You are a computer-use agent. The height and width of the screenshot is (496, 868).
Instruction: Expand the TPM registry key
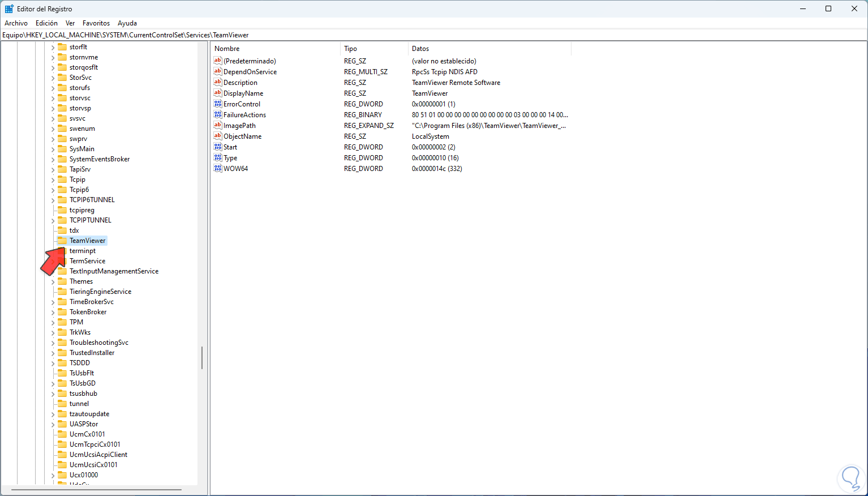pos(53,322)
